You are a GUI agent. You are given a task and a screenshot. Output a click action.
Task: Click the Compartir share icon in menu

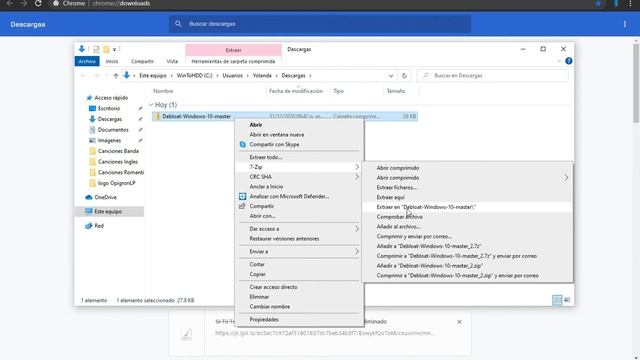pyautogui.click(x=242, y=206)
